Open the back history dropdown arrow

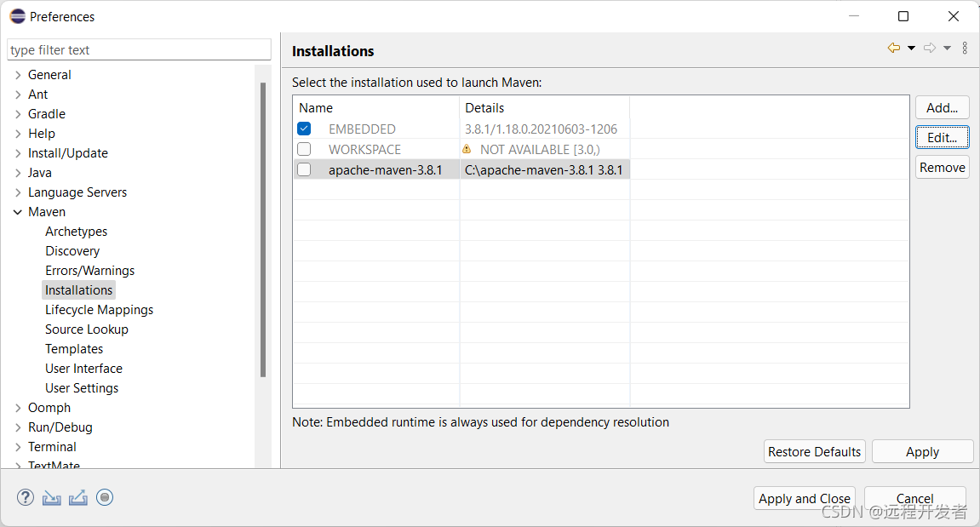[911, 49]
